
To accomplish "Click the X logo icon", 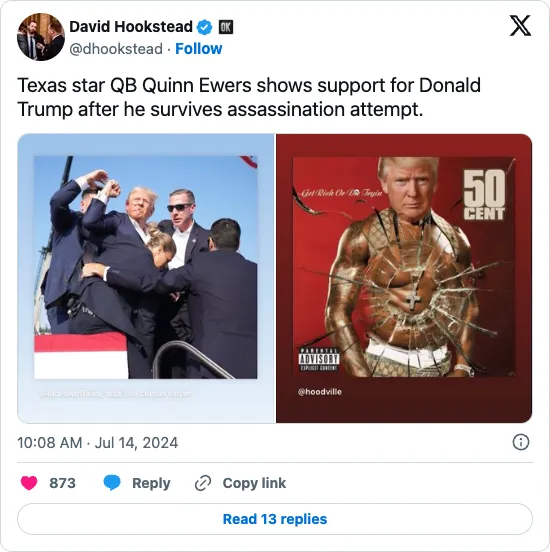I will [520, 25].
